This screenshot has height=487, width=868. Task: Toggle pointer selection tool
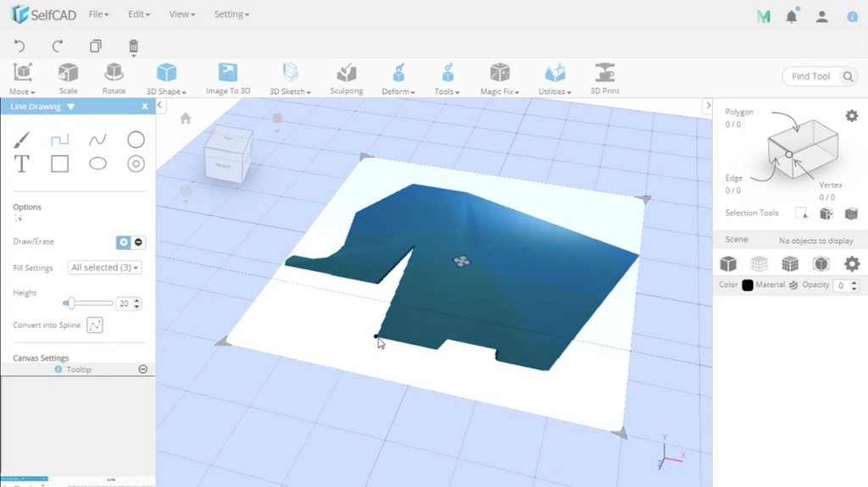pos(801,213)
